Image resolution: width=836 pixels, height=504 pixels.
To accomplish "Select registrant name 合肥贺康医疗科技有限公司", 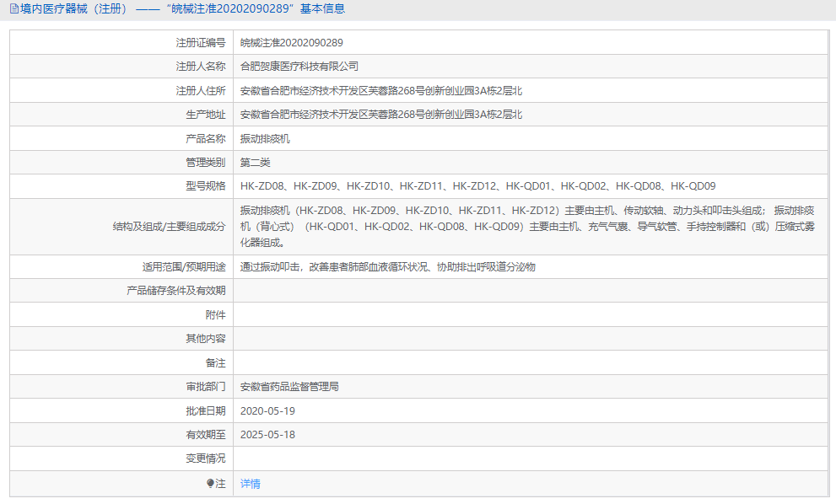I will (x=299, y=67).
